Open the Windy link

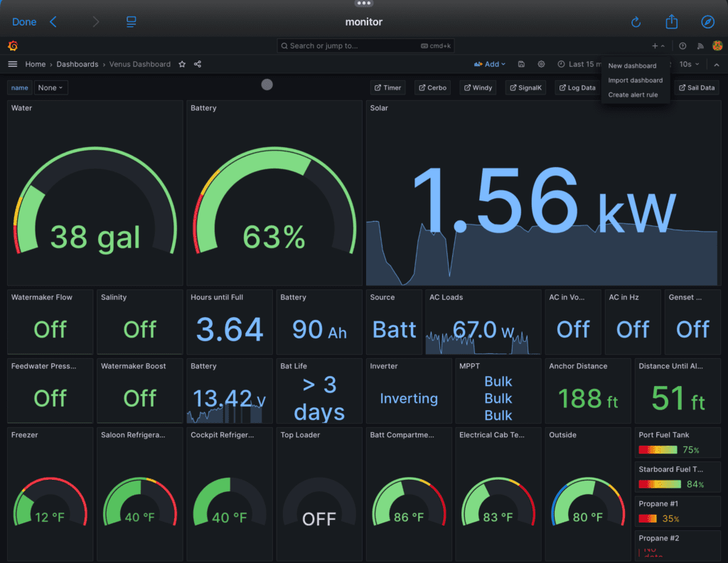tap(478, 87)
